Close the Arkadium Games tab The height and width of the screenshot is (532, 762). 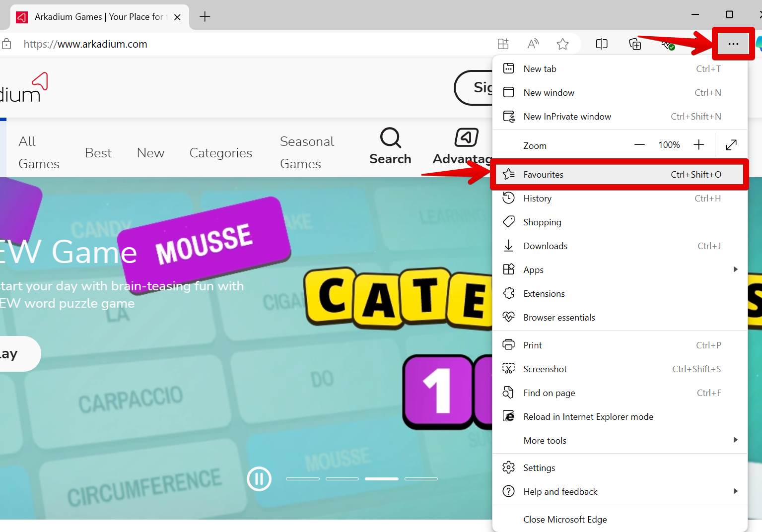pyautogui.click(x=177, y=17)
